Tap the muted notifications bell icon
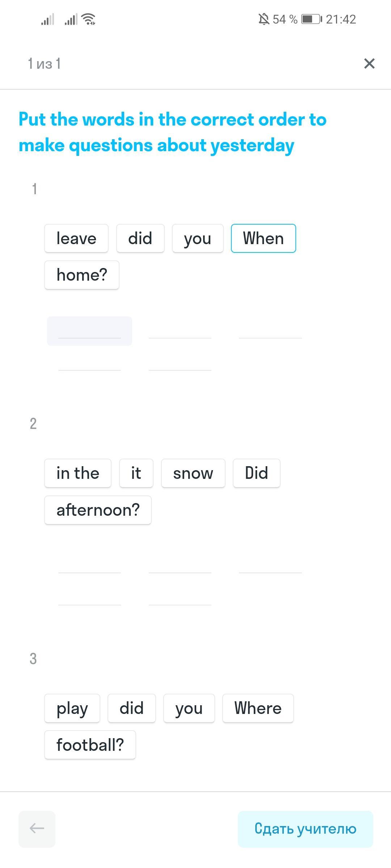The width and height of the screenshot is (391, 868). pos(264,19)
